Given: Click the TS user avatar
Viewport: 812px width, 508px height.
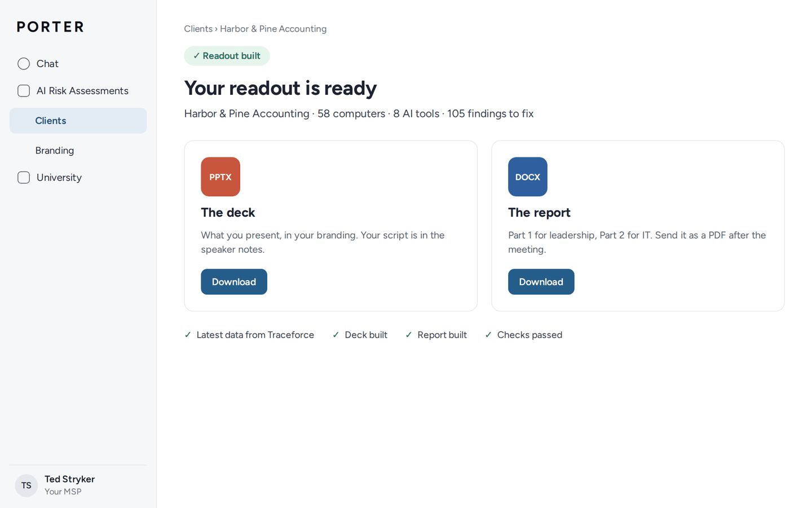Looking at the screenshot, I should coord(27,485).
